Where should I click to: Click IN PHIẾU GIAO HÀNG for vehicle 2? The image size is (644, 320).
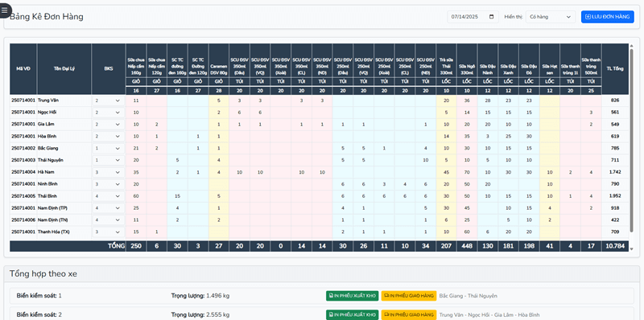tap(409, 314)
